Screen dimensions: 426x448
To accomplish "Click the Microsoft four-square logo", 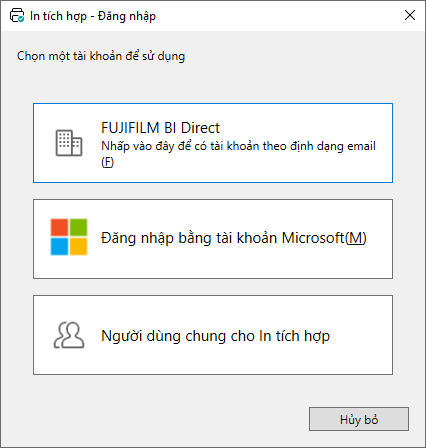I will 69,237.
